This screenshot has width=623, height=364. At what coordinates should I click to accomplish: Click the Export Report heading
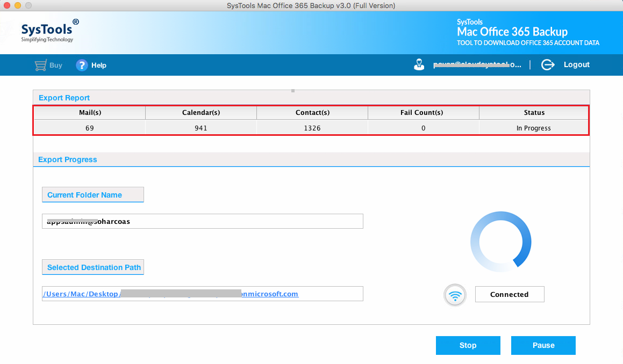pyautogui.click(x=64, y=98)
